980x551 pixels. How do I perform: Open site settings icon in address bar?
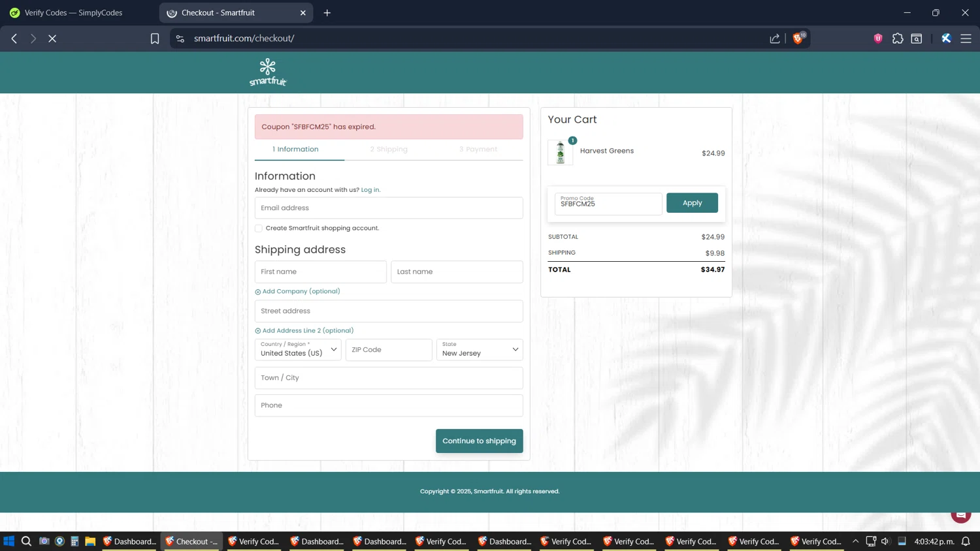[180, 39]
